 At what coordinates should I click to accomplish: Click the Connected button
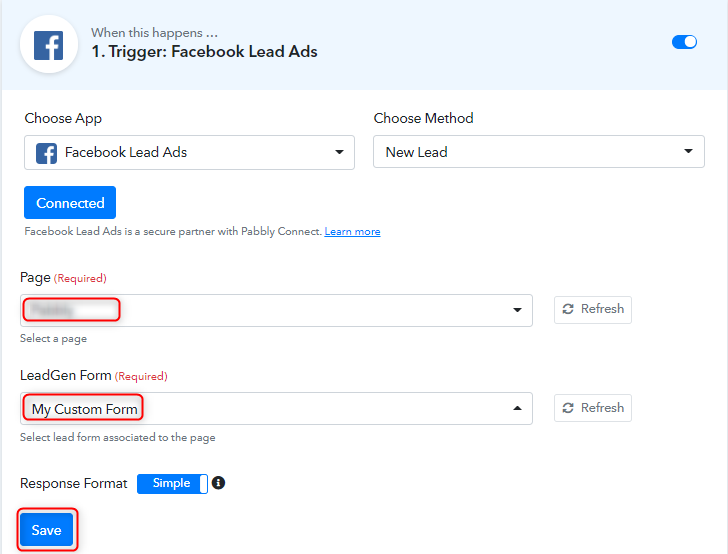tap(70, 202)
